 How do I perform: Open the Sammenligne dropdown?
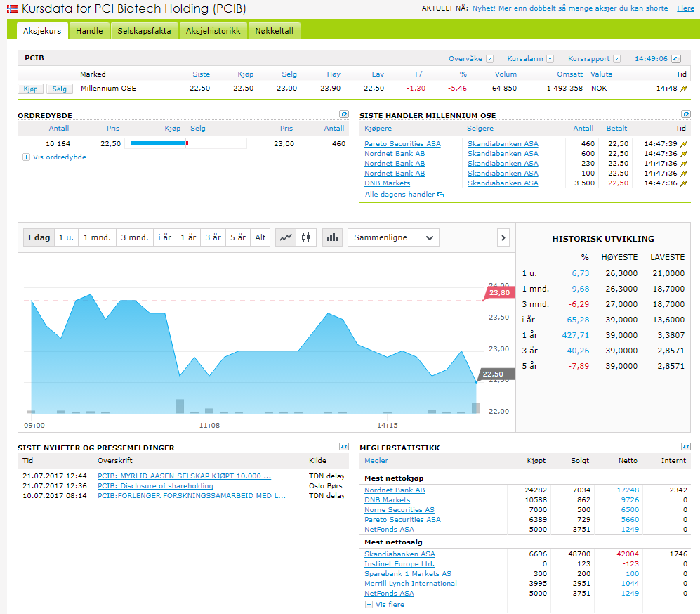[393, 237]
